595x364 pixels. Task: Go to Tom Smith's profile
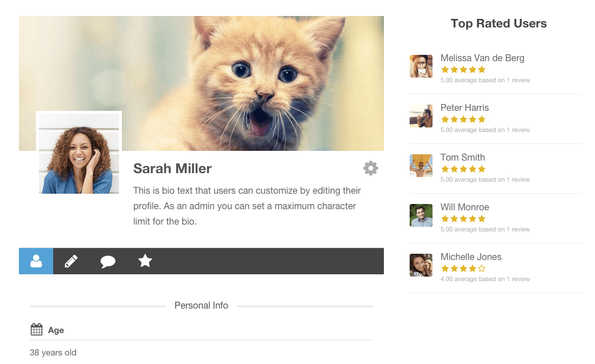click(462, 157)
